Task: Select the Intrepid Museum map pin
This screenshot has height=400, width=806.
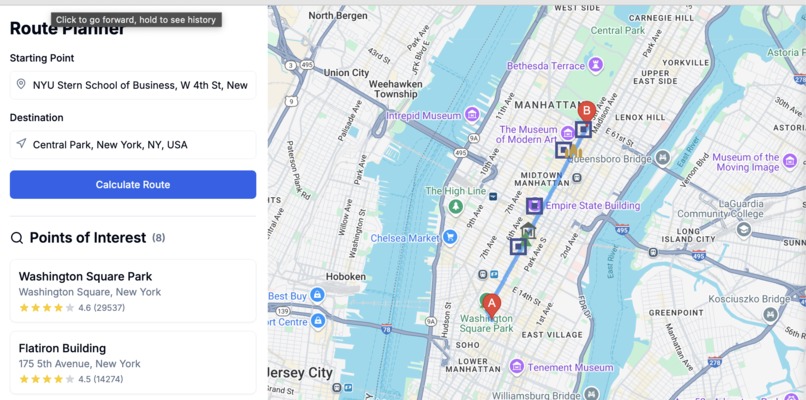Action: coord(472,115)
